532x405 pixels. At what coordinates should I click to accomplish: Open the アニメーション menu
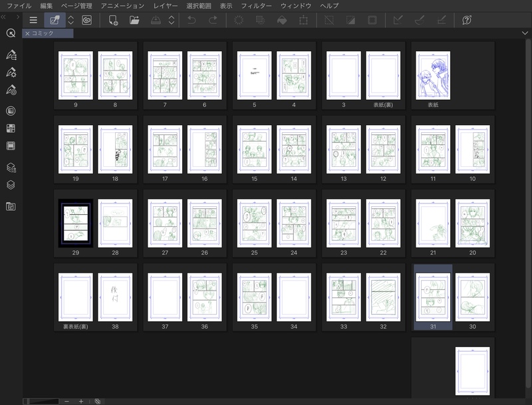(x=122, y=6)
